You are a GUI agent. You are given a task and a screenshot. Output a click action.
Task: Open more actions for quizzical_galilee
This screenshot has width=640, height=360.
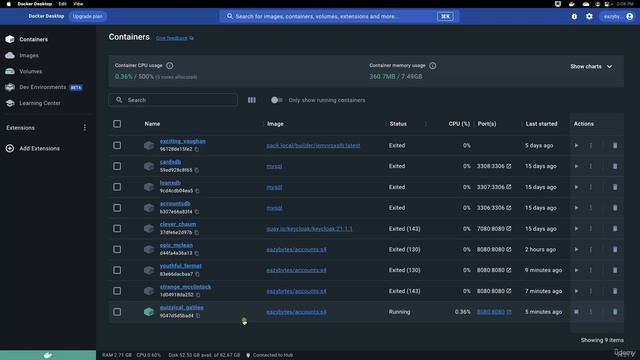(591, 312)
